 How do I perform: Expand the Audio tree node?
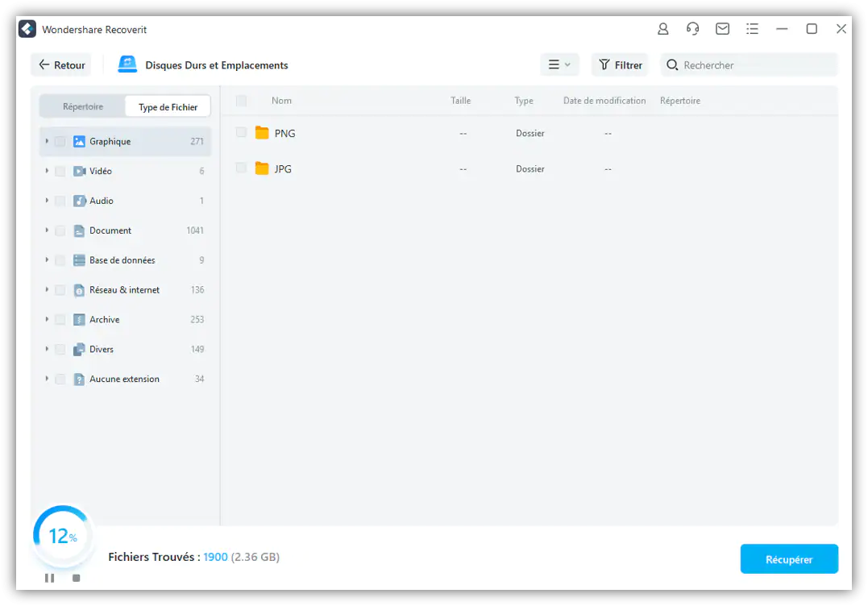pos(47,201)
